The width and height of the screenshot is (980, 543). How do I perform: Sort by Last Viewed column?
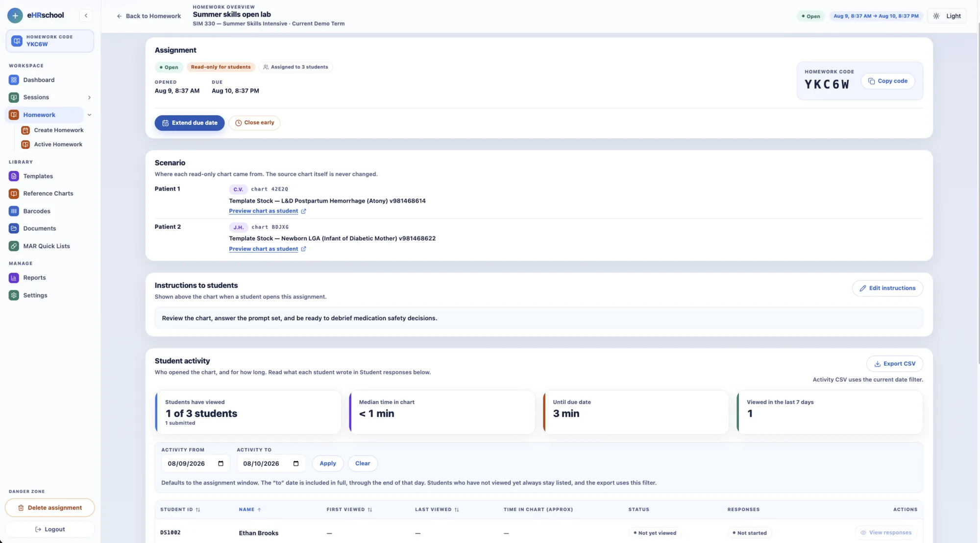pyautogui.click(x=437, y=510)
